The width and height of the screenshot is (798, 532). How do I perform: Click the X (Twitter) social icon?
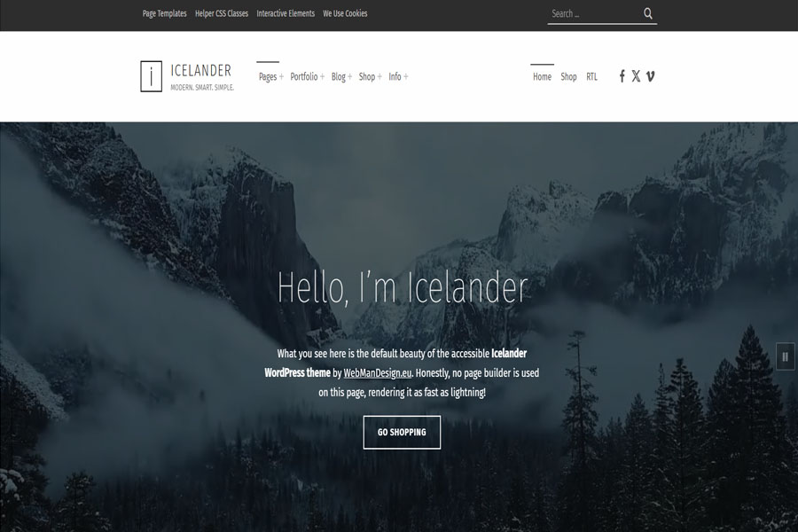click(636, 76)
